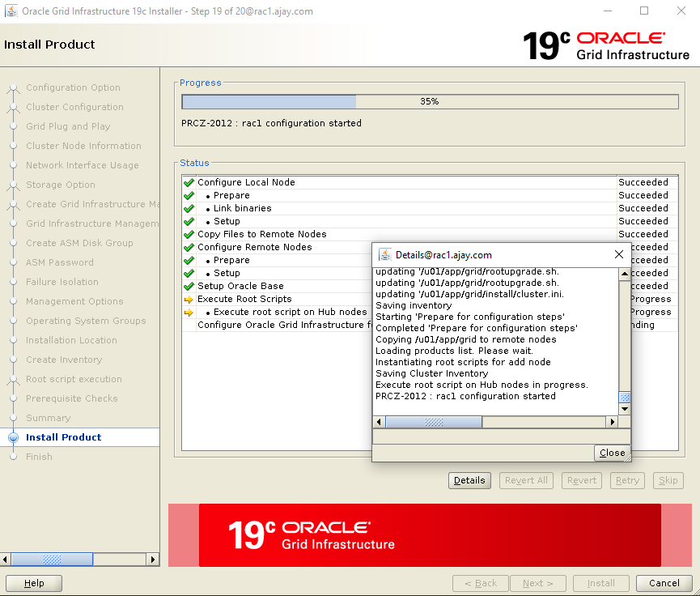Click 'Copying /u01/app/grid to remote nodes' line

[465, 339]
